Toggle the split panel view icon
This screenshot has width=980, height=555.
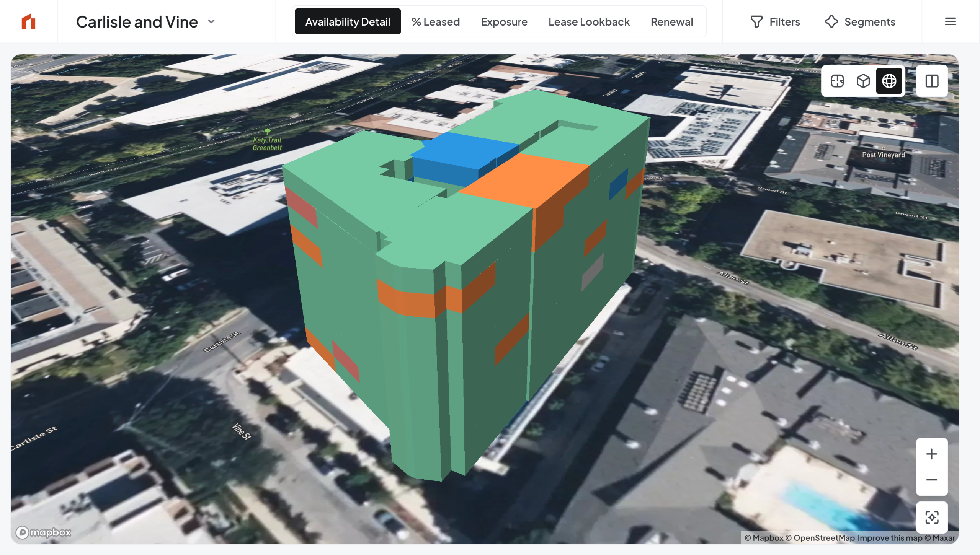pyautogui.click(x=932, y=81)
